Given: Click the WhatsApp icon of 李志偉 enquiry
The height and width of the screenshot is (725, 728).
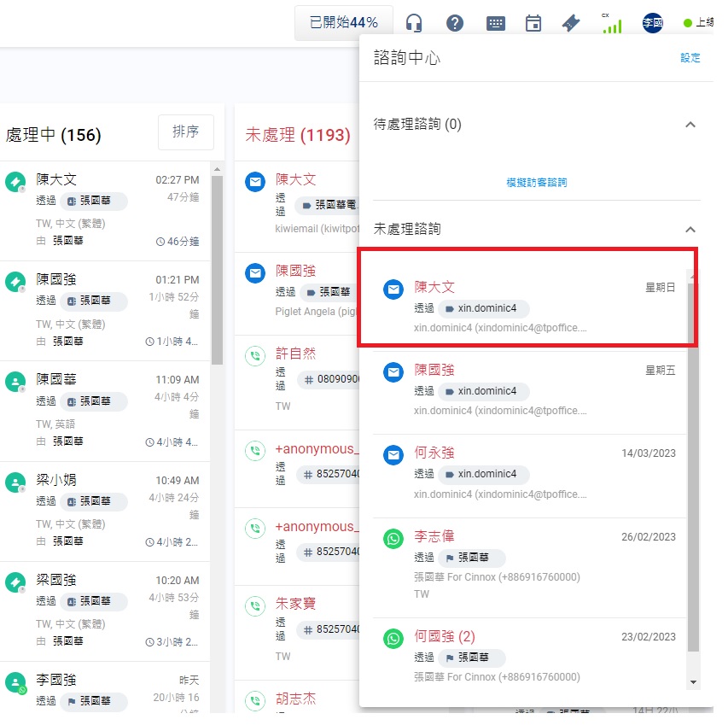Looking at the screenshot, I should (393, 539).
